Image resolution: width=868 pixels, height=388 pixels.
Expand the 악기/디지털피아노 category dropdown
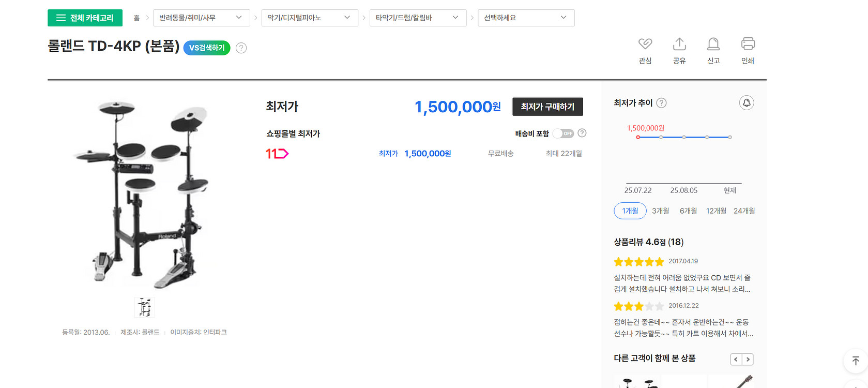click(x=310, y=18)
